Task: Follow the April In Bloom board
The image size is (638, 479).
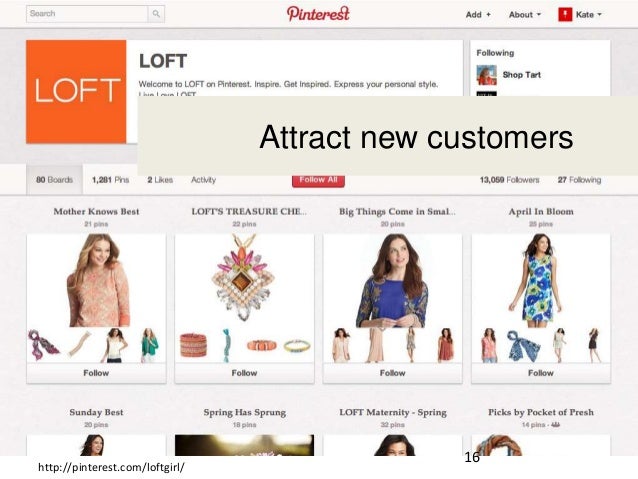Action: (x=541, y=373)
